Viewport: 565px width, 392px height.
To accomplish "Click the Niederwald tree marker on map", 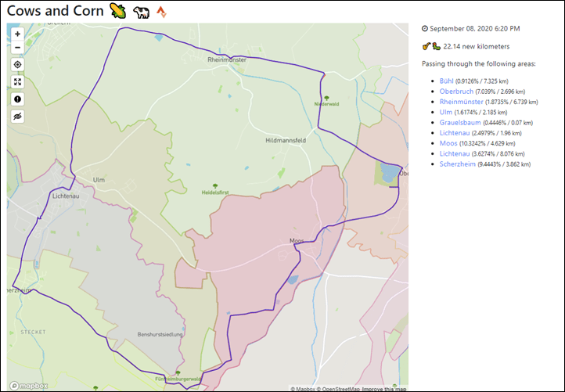I will tap(326, 98).
